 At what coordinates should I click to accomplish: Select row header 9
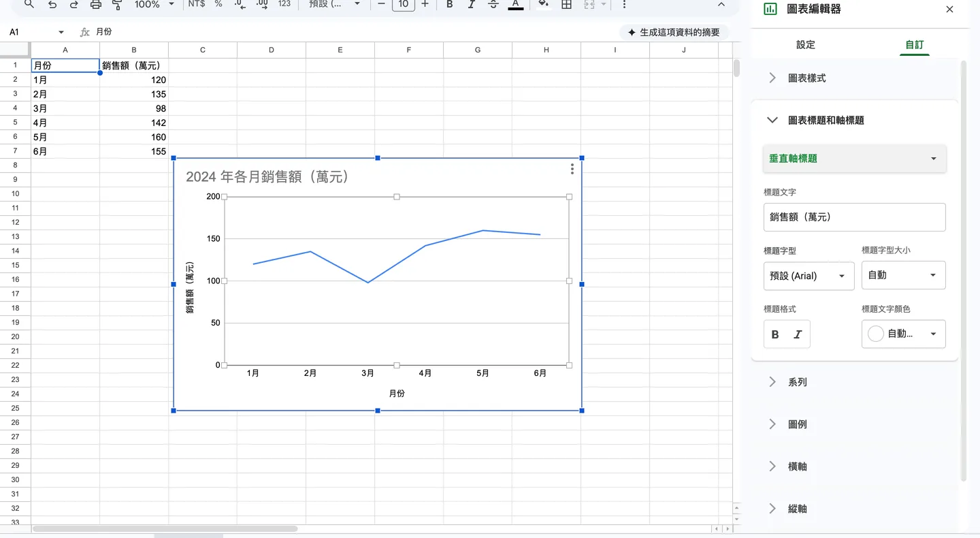15,180
